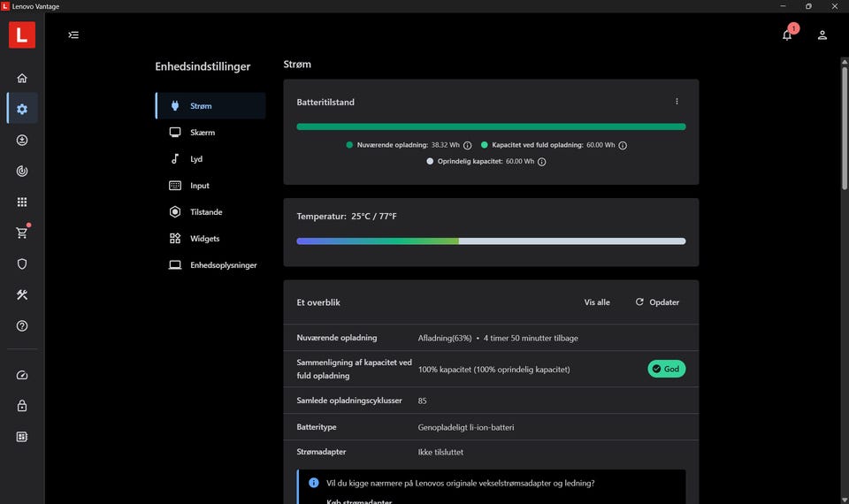The width and height of the screenshot is (849, 504).
Task: Open the speedometer performance icon in sidebar
Action: (x=22, y=375)
